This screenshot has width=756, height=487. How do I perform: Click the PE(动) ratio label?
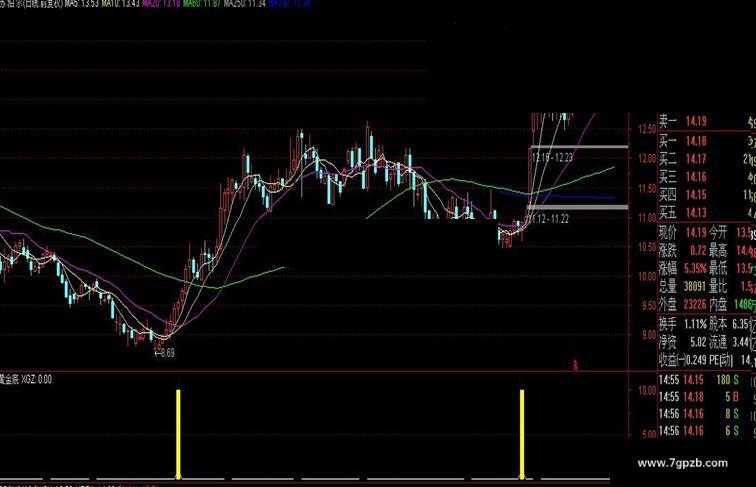(x=721, y=360)
